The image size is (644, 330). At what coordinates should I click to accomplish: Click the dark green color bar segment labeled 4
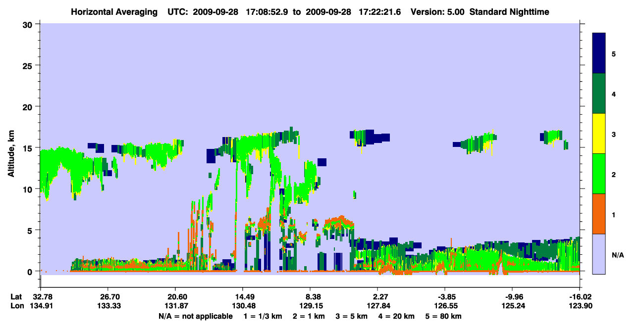pos(599,94)
